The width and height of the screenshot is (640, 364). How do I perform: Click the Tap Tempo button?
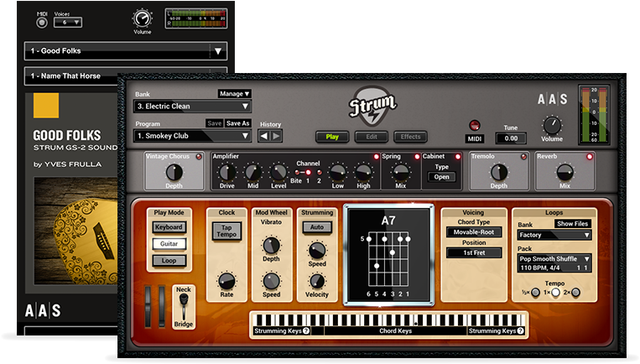click(226, 231)
